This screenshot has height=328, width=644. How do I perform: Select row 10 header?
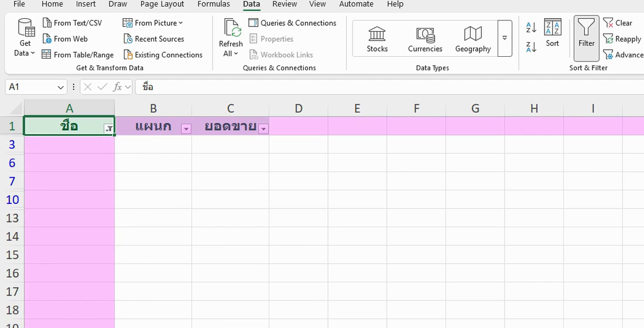pyautogui.click(x=12, y=200)
